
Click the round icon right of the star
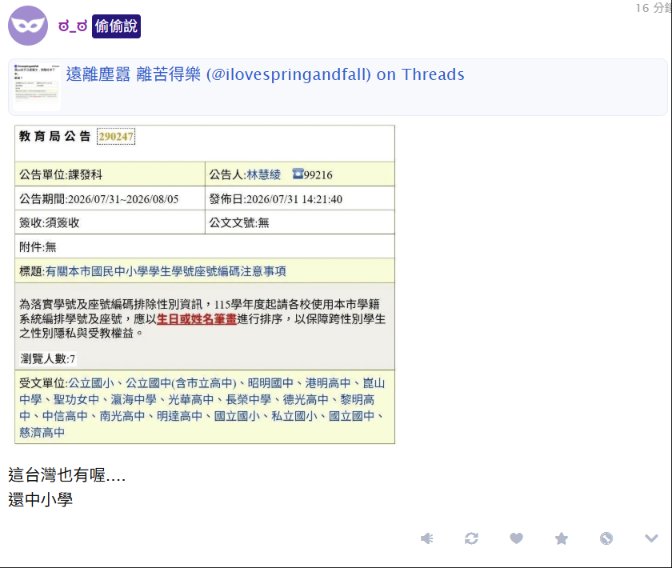(x=606, y=538)
